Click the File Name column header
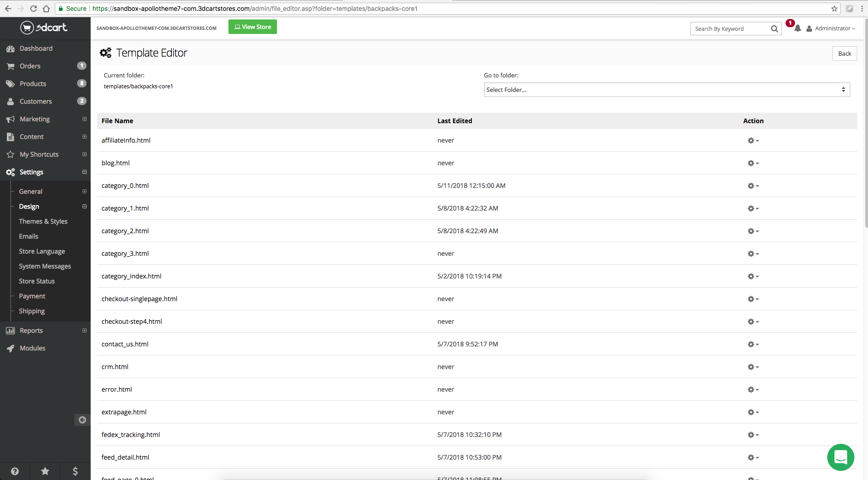The image size is (868, 480). tap(117, 121)
